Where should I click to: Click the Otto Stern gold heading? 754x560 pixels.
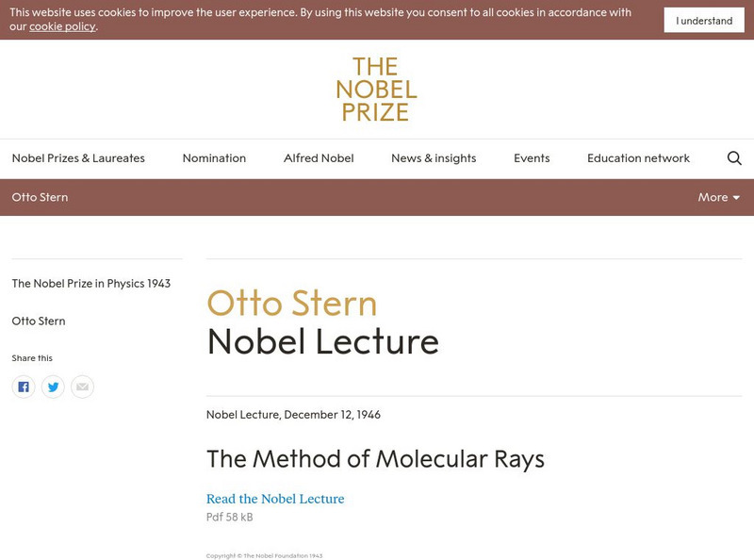tap(292, 303)
